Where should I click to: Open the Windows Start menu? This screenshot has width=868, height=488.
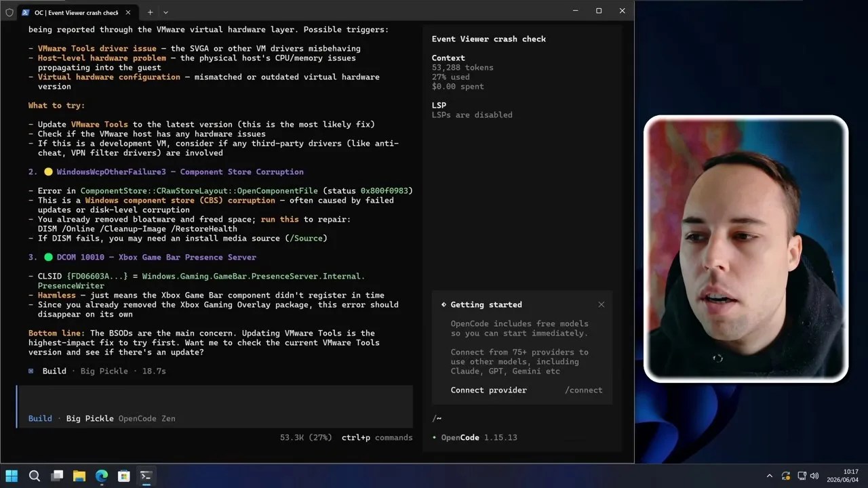[x=12, y=476]
